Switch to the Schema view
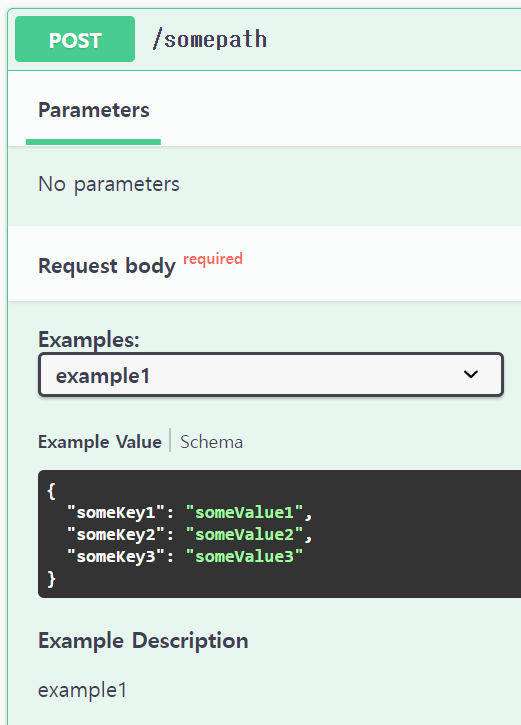521x725 pixels. pos(211,442)
